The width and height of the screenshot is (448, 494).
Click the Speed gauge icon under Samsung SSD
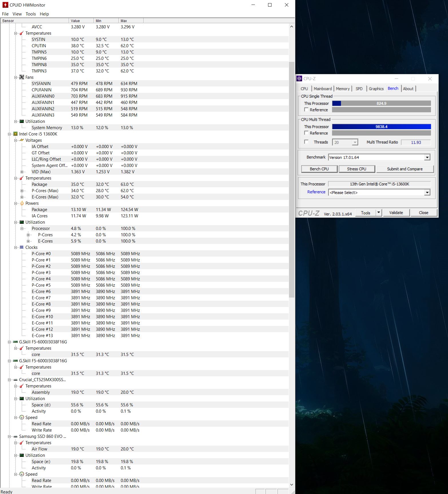(22, 474)
